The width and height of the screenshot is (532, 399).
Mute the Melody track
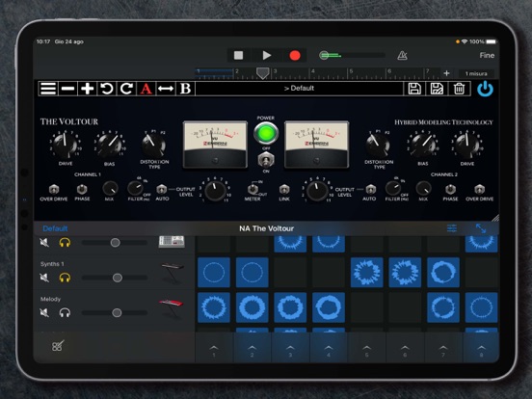[x=44, y=312]
